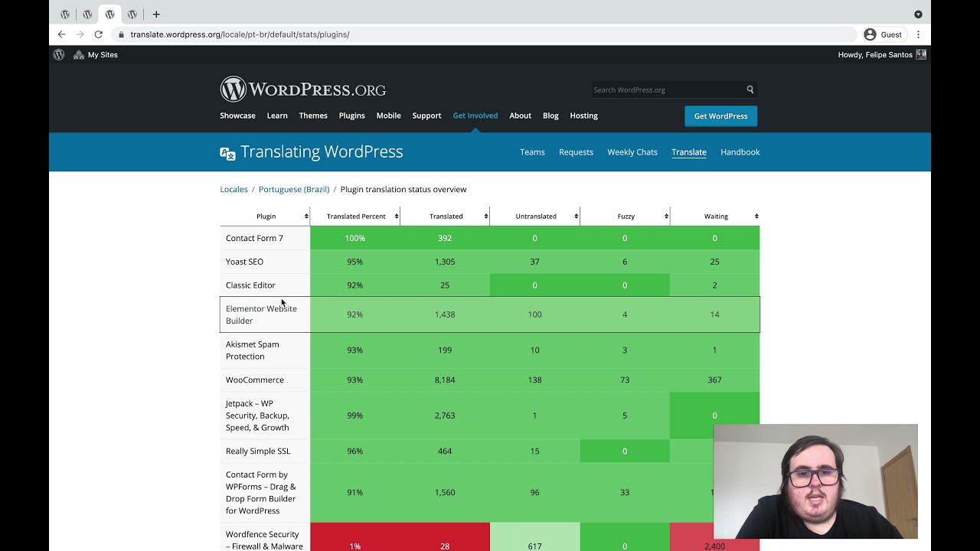Click the Guest profile icon
Screen dimensions: 980x551
870,34
